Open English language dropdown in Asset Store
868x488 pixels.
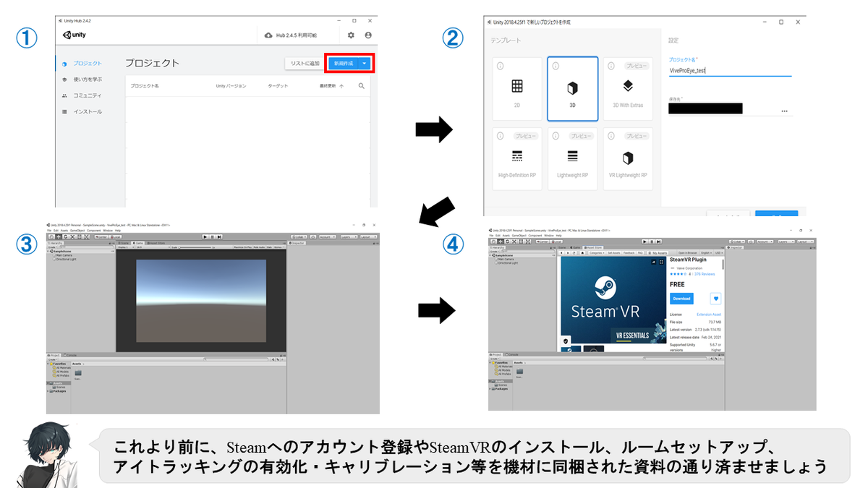tap(707, 253)
